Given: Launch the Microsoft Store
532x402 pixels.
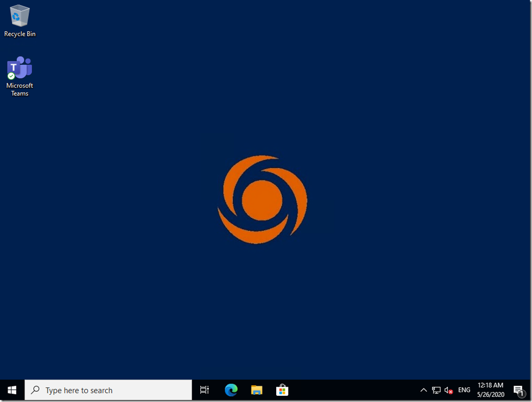Looking at the screenshot, I should point(282,389).
